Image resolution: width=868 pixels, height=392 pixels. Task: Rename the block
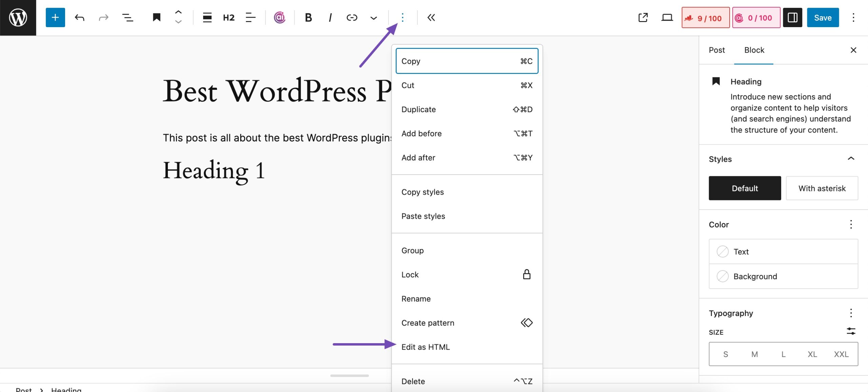tap(467, 298)
